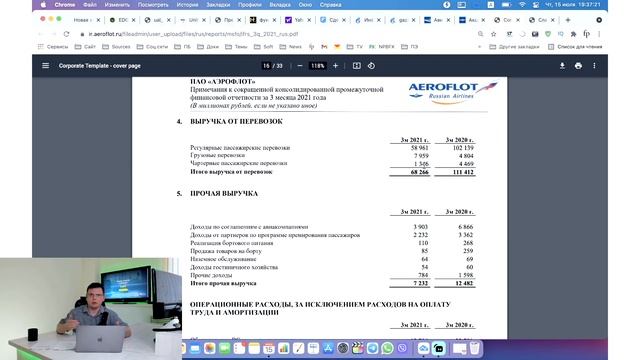This screenshot has width=640, height=360.
Task: Expand the Сайт bookmarks folder
Action: pos(86,47)
